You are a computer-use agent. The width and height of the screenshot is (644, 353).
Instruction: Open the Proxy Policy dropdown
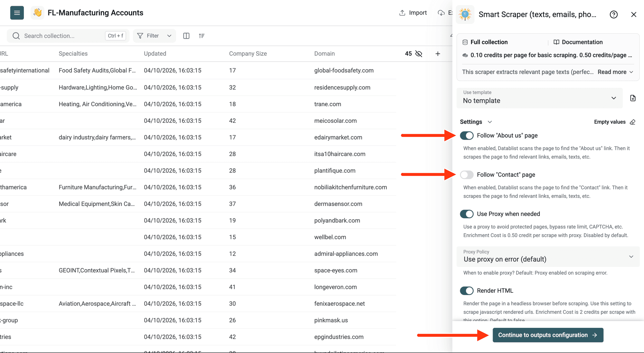[548, 257]
